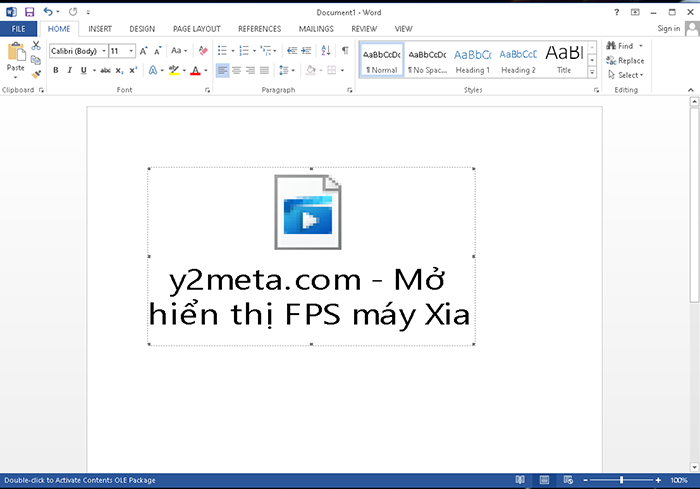Expand the bullets list dropdown arrow
This screenshot has width=700, height=489.
tap(233, 51)
